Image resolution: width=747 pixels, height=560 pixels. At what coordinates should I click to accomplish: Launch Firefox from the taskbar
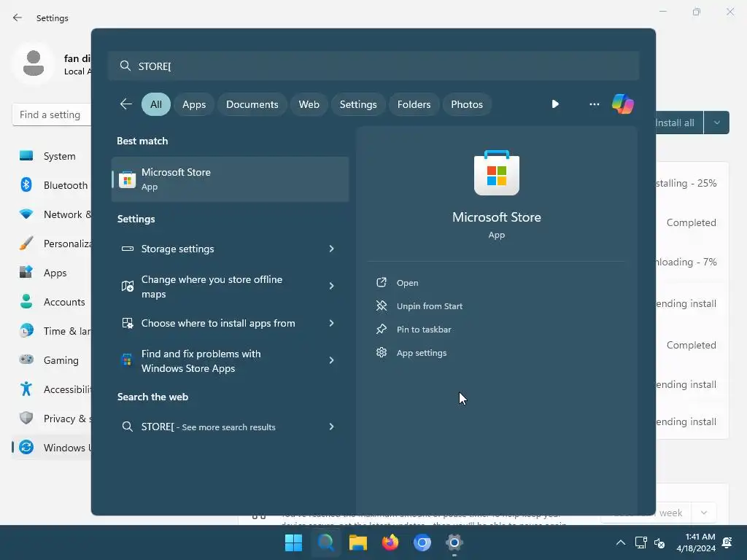click(390, 542)
